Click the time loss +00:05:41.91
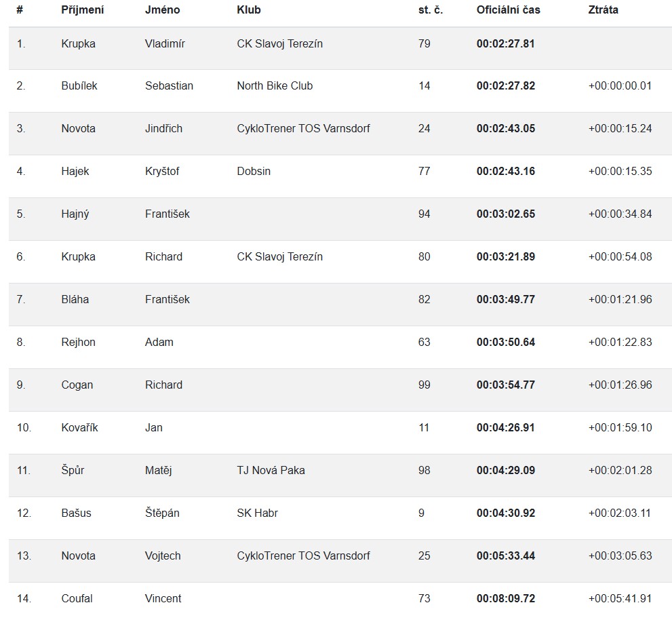This screenshot has height=624, width=672. point(620,599)
